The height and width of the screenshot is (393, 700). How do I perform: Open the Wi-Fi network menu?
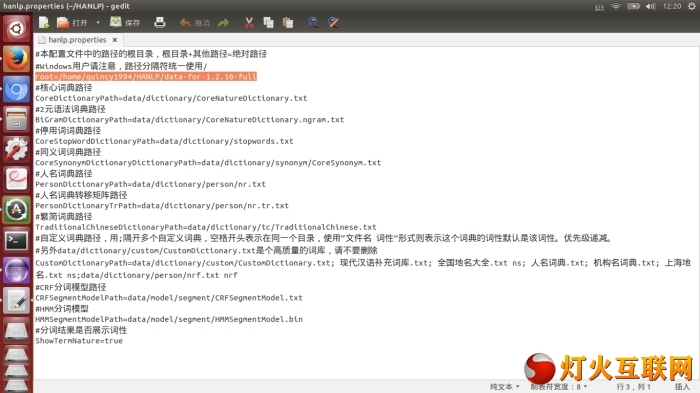point(616,6)
